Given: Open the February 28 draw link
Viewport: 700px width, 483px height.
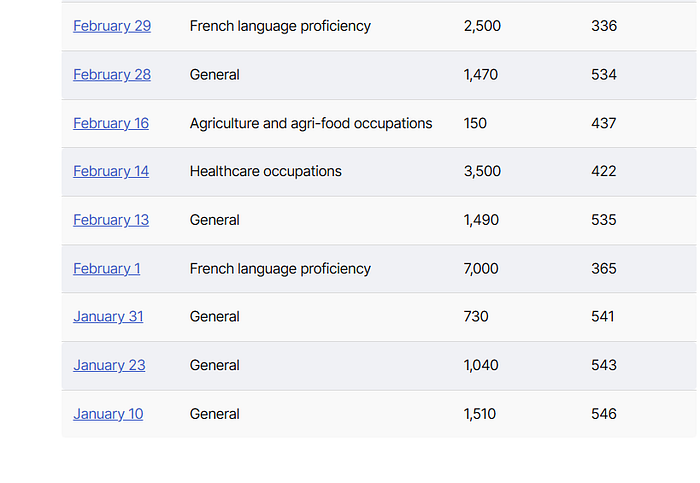Looking at the screenshot, I should tap(112, 75).
